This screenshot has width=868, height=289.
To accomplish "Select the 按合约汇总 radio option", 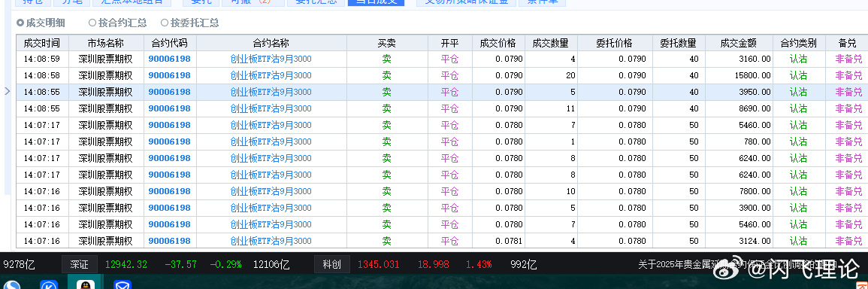I will [x=118, y=23].
